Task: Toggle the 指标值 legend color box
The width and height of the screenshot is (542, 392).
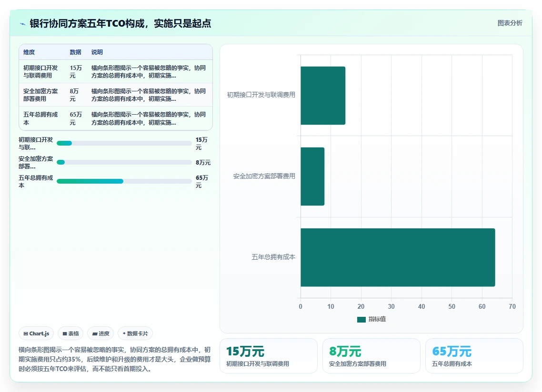Action: tap(361, 319)
